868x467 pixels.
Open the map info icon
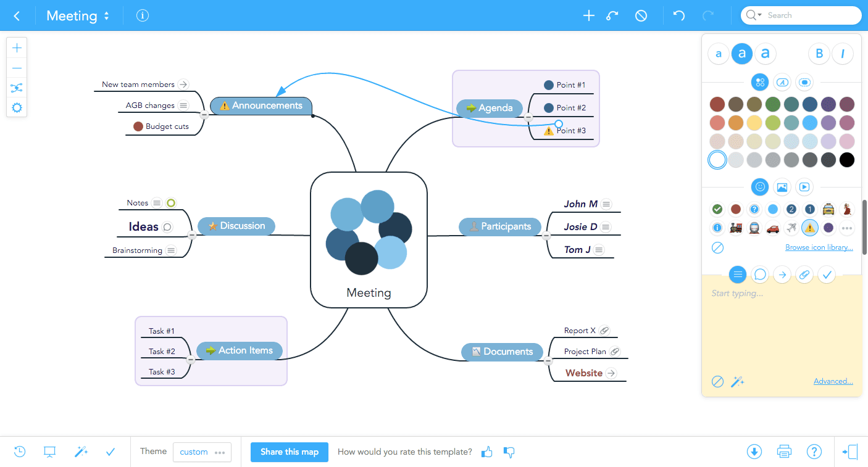click(x=143, y=16)
